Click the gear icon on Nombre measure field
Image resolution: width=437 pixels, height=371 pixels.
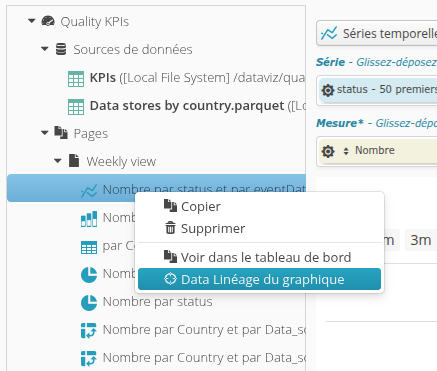click(328, 151)
